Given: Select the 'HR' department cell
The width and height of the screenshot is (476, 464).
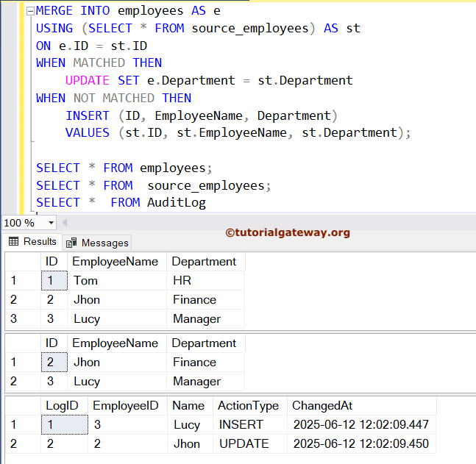Looking at the screenshot, I should pos(205,280).
